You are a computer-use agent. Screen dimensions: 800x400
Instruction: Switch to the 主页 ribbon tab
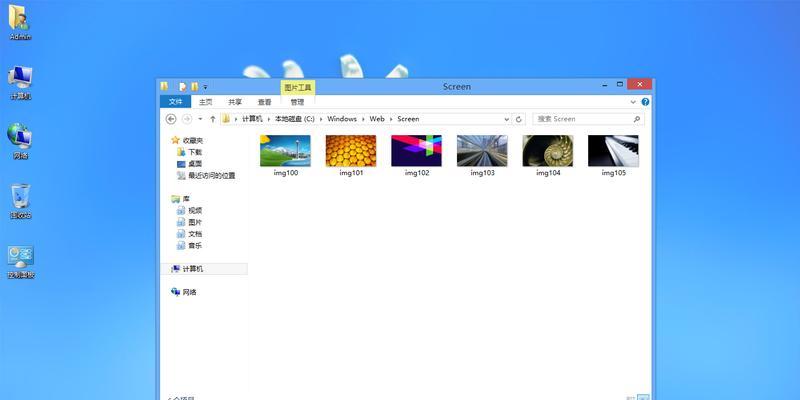pos(206,102)
